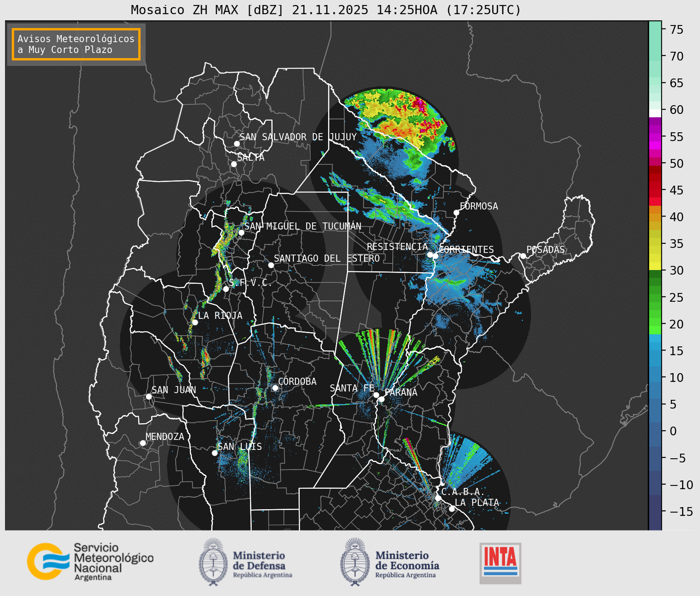Select the S.F.V.C. city marker
The width and height of the screenshot is (700, 596).
coord(226,289)
